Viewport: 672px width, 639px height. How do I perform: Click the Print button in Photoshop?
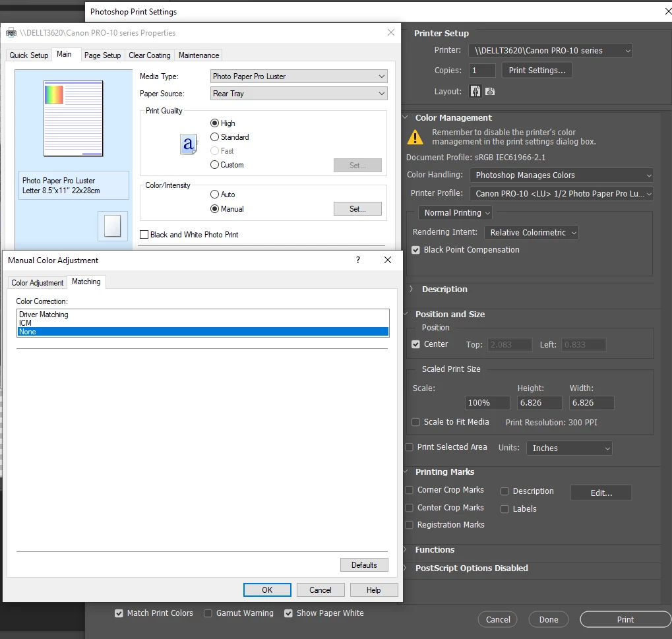coord(626,619)
